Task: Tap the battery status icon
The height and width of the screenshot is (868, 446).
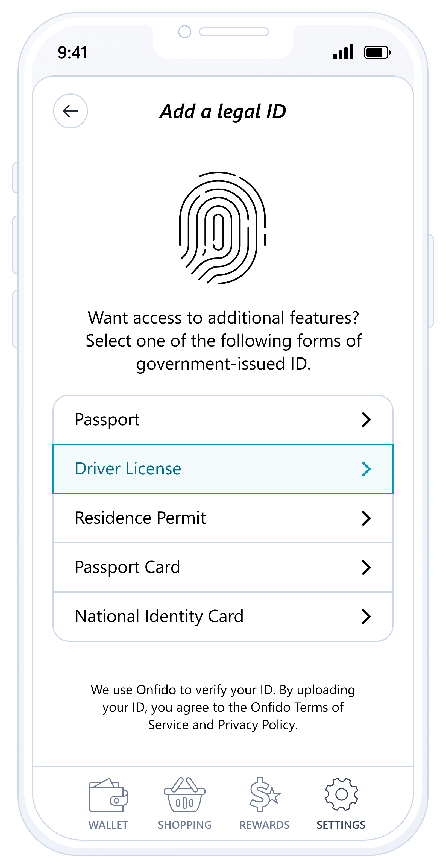Action: coord(377,52)
